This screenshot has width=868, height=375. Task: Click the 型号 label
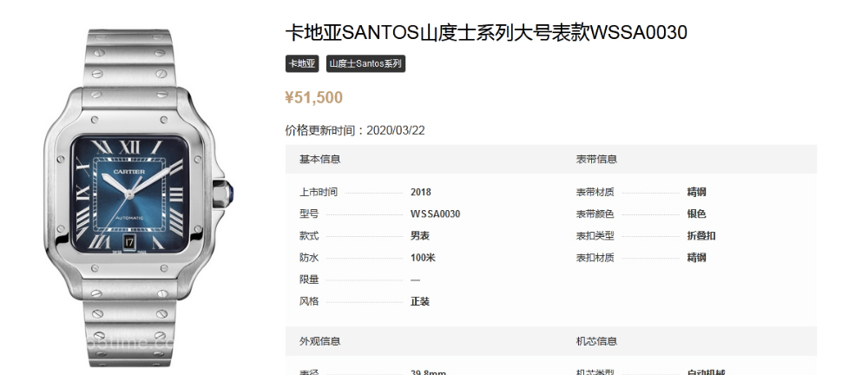309,214
